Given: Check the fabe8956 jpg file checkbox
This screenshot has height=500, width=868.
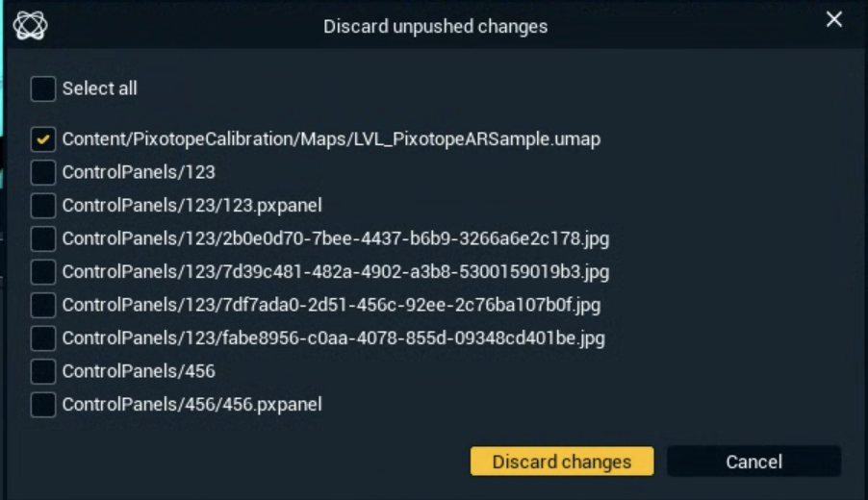Looking at the screenshot, I should 43,338.
